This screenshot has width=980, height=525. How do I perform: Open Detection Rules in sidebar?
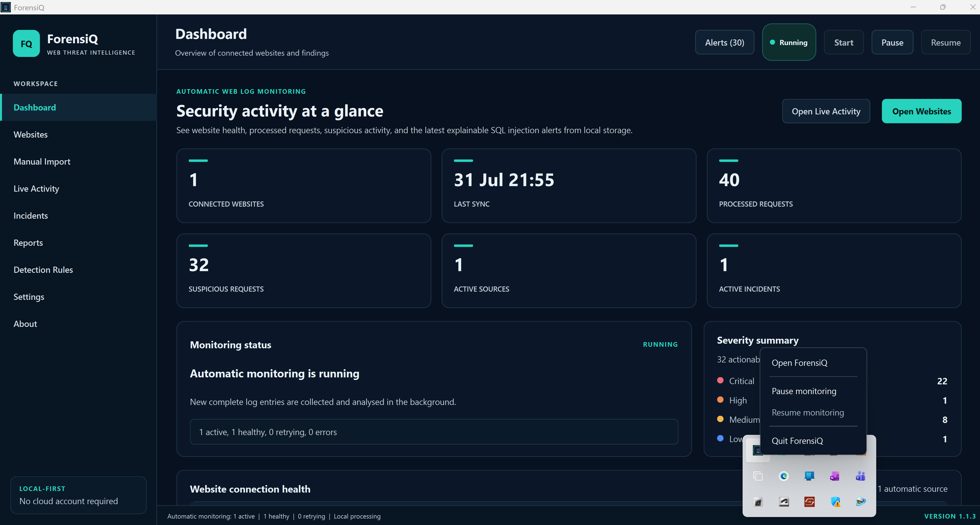pyautogui.click(x=78, y=269)
